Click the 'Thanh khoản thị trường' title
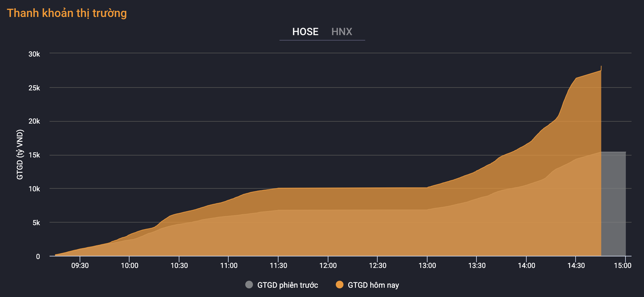644x297 pixels. [67, 13]
